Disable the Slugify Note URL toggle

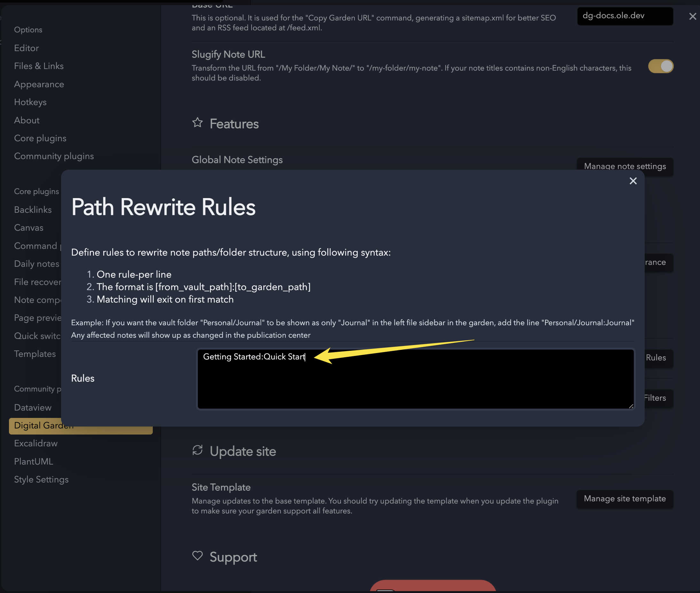click(660, 66)
